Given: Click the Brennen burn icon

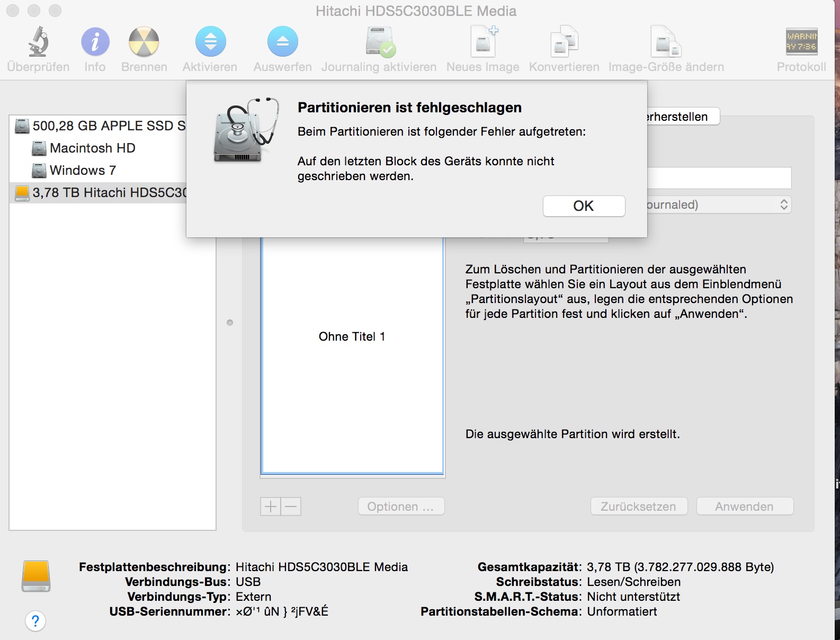Looking at the screenshot, I should [x=144, y=42].
